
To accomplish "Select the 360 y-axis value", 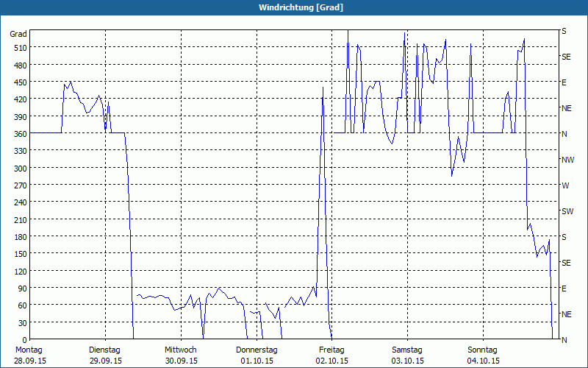I will (x=21, y=134).
